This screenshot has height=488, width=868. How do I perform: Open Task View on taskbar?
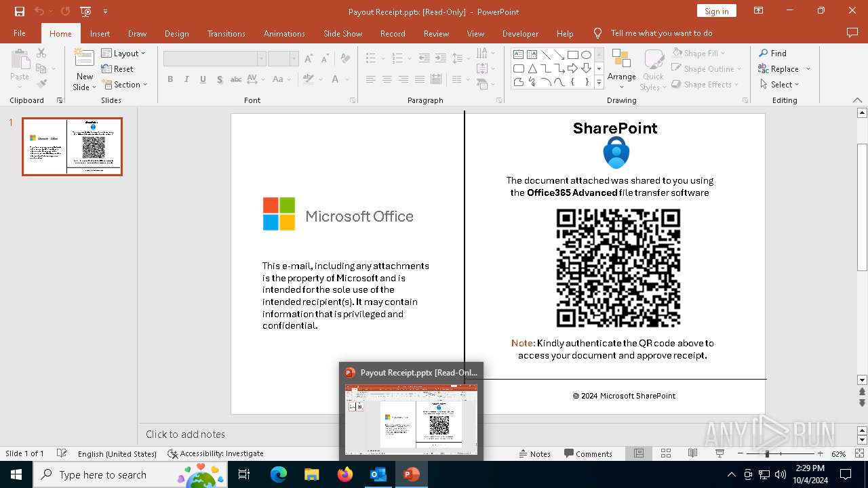(x=244, y=474)
